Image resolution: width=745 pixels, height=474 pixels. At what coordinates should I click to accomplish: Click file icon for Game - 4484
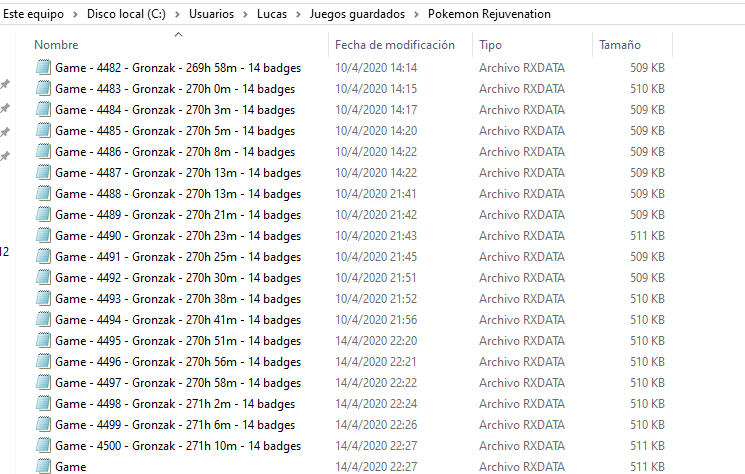tap(43, 109)
